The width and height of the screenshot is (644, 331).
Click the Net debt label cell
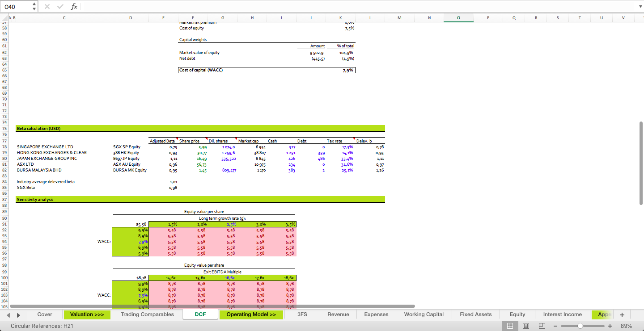coord(187,59)
